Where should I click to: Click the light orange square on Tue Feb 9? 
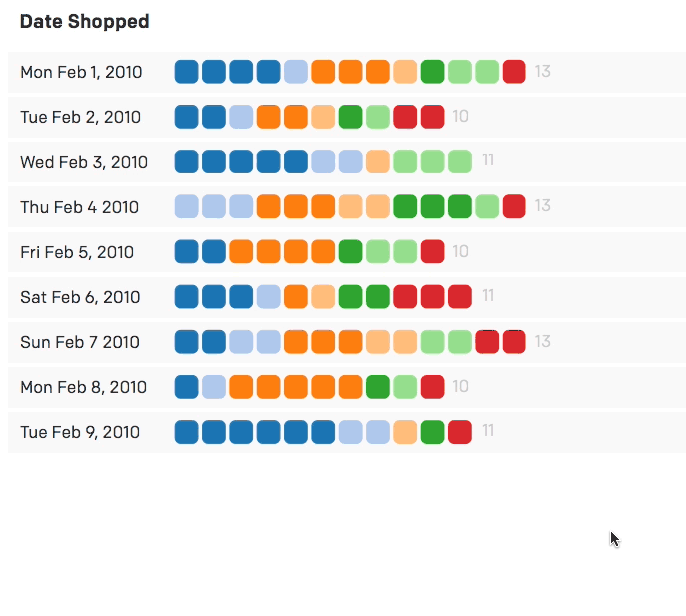(x=405, y=432)
